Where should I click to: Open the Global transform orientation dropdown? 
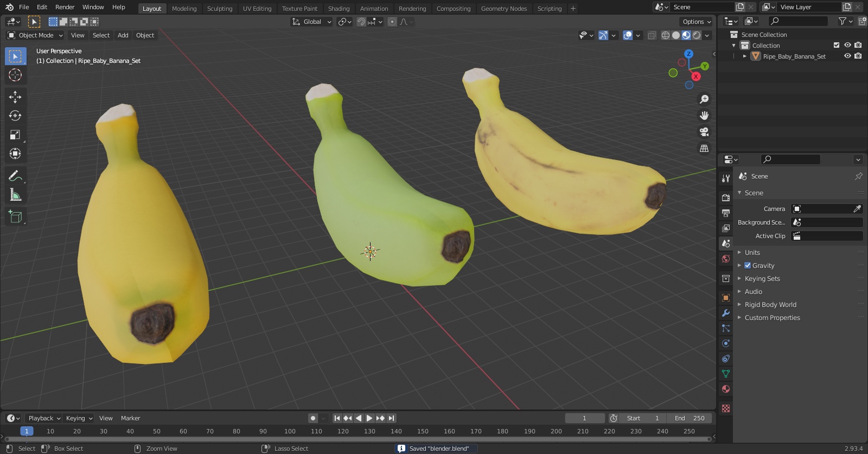(x=312, y=22)
